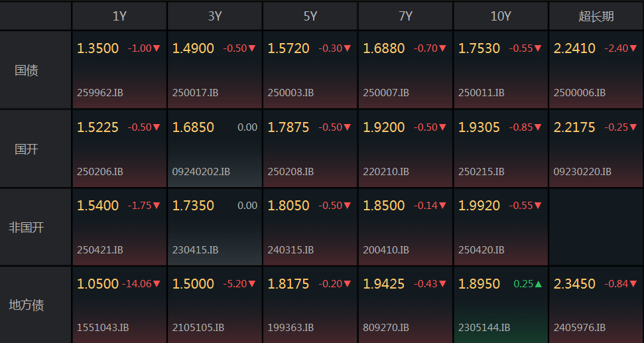This screenshot has height=343, width=644.
Task: Select the 10Y maturity column header
Action: [x=501, y=17]
